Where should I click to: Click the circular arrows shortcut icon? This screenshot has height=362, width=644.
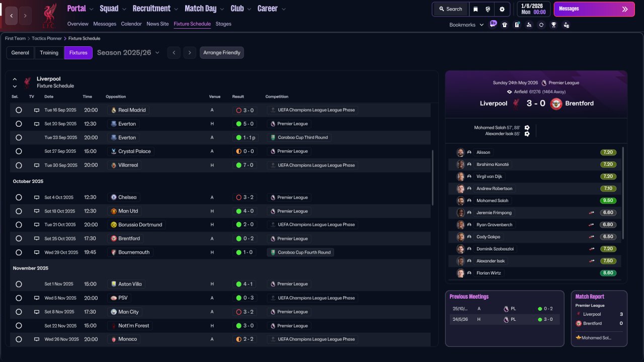click(x=541, y=25)
